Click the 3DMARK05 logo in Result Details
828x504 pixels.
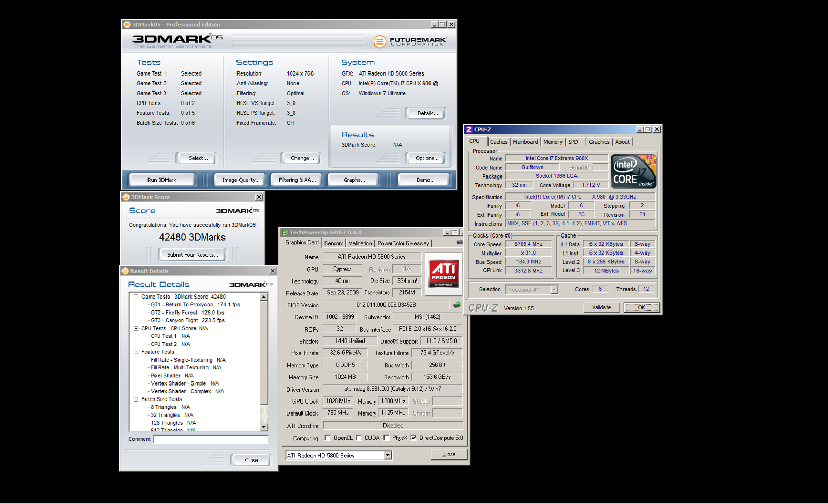click(250, 285)
